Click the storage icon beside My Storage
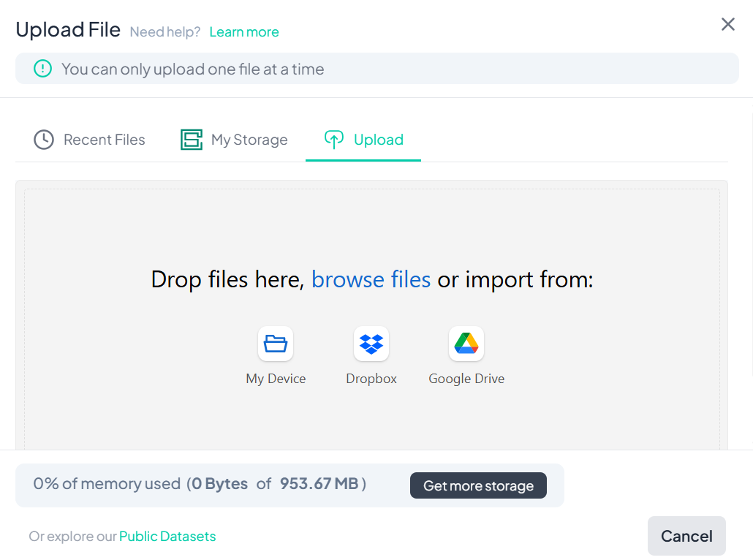This screenshot has width=753, height=560. tap(192, 140)
